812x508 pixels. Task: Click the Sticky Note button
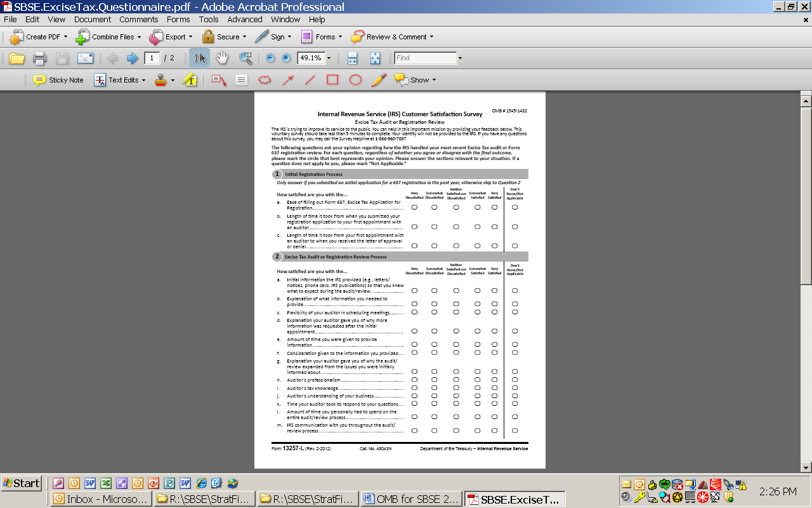pyautogui.click(x=58, y=80)
